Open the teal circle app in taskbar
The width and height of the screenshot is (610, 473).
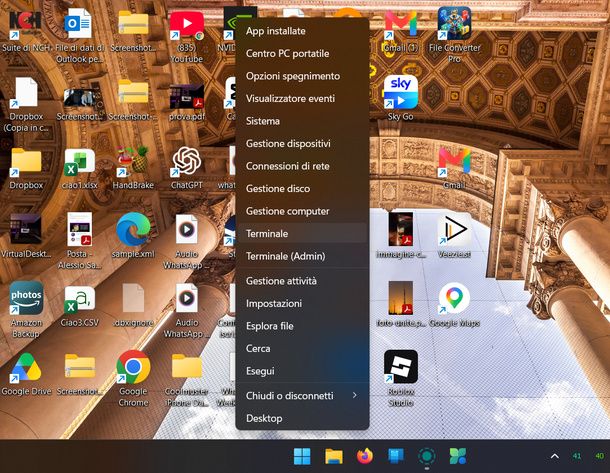[427, 456]
